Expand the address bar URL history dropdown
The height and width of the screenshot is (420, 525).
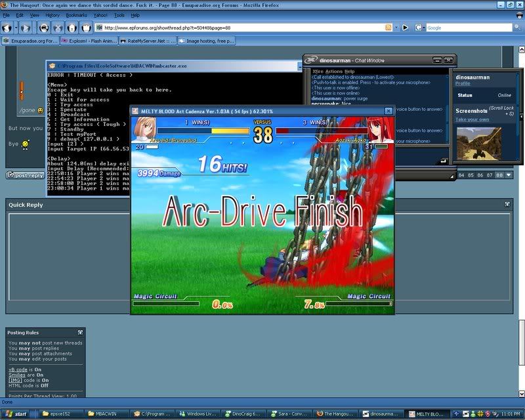click(396, 28)
